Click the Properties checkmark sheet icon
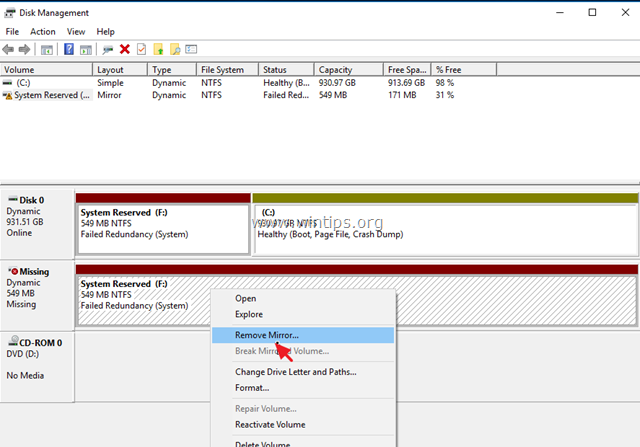640x447 pixels. (141, 49)
